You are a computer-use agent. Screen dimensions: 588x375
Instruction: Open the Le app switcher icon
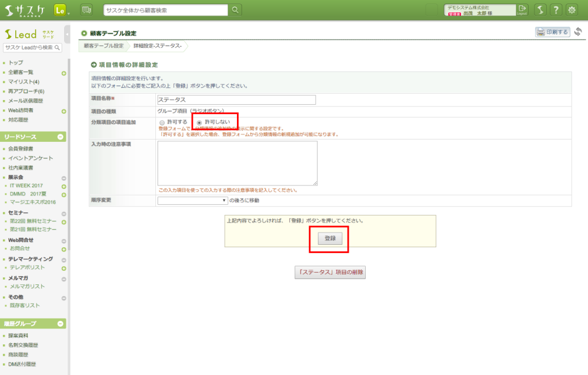pos(60,10)
